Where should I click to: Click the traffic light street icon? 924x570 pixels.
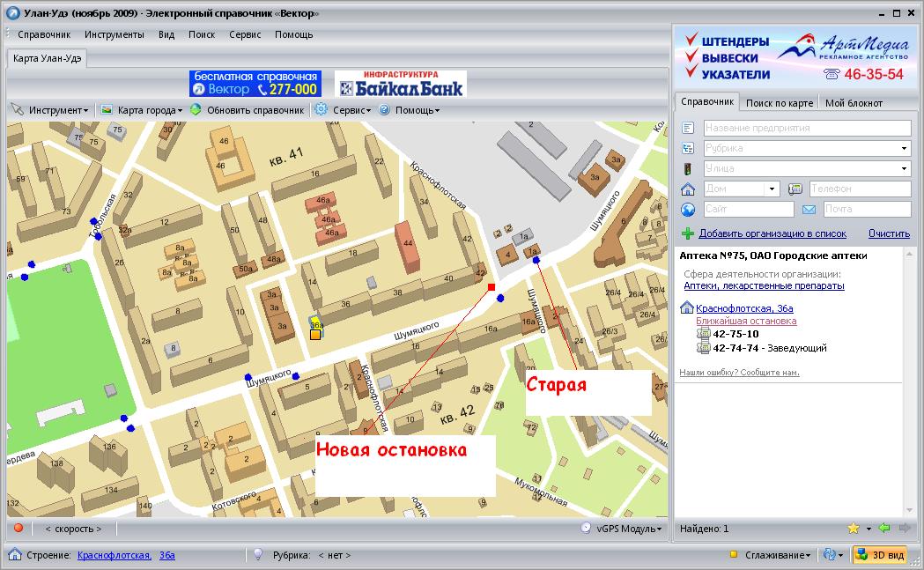coord(688,168)
